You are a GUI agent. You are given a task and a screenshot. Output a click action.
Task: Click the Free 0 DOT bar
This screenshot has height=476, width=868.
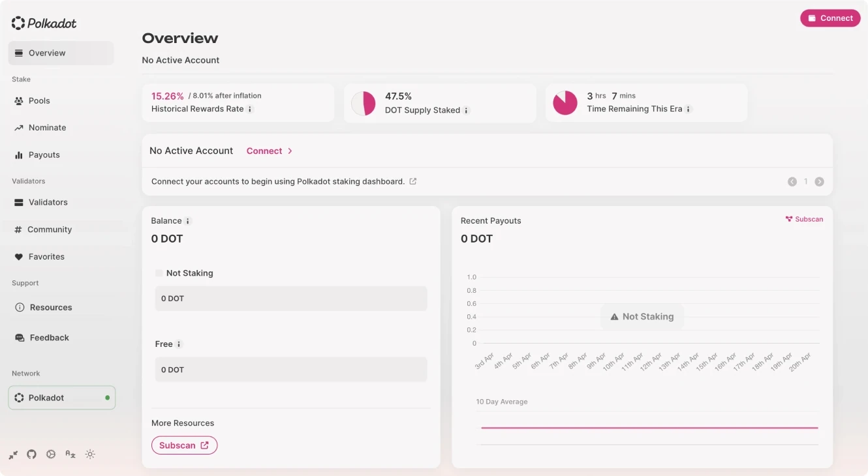(291, 370)
